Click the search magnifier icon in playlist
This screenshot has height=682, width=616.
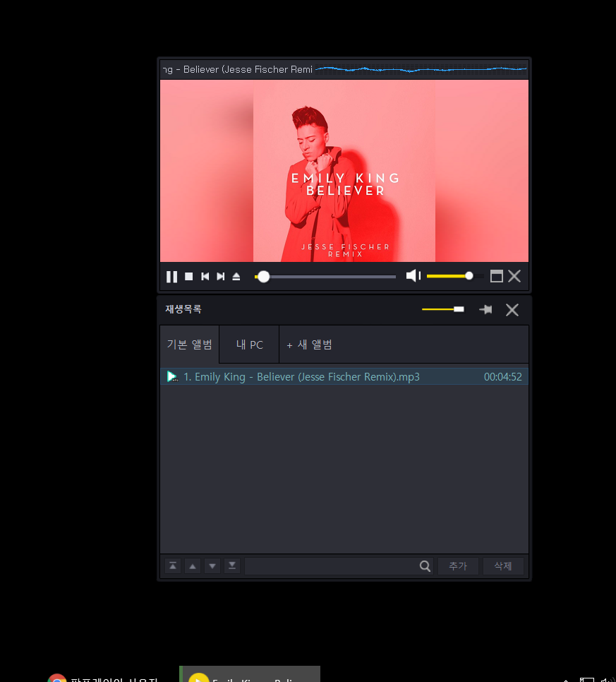[425, 566]
